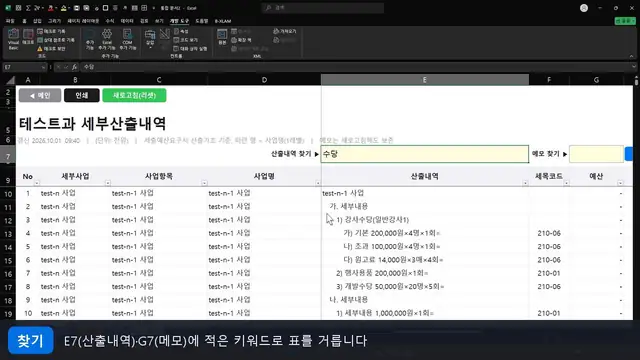Click the vertical scrollbar thumb
Image resolution: width=640 pixels, height=360 pixels.
click(637, 81)
